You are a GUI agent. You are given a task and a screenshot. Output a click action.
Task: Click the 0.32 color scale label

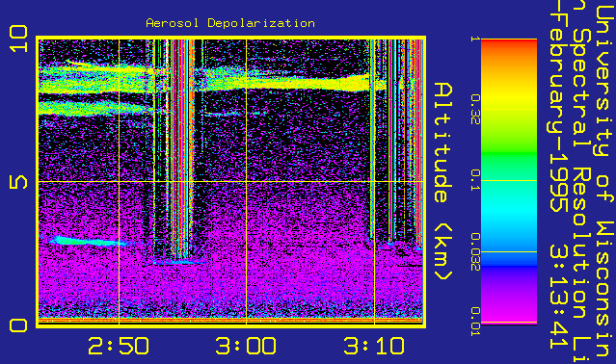pos(475,109)
